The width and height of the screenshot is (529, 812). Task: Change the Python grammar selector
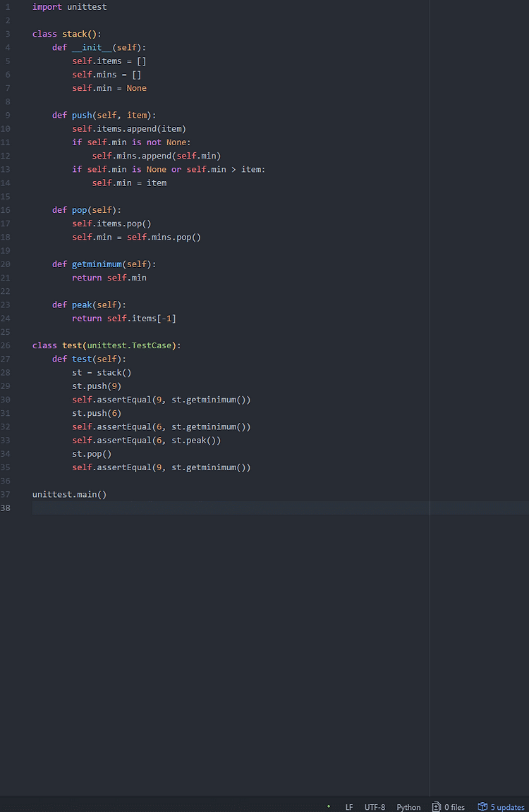(408, 807)
